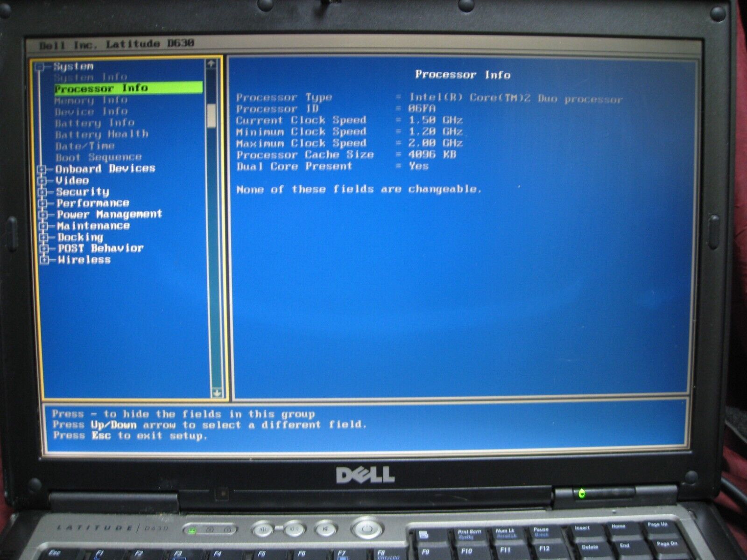Viewport: 747px width, 560px height.
Task: Select the Wireless label
Action: click(x=85, y=260)
